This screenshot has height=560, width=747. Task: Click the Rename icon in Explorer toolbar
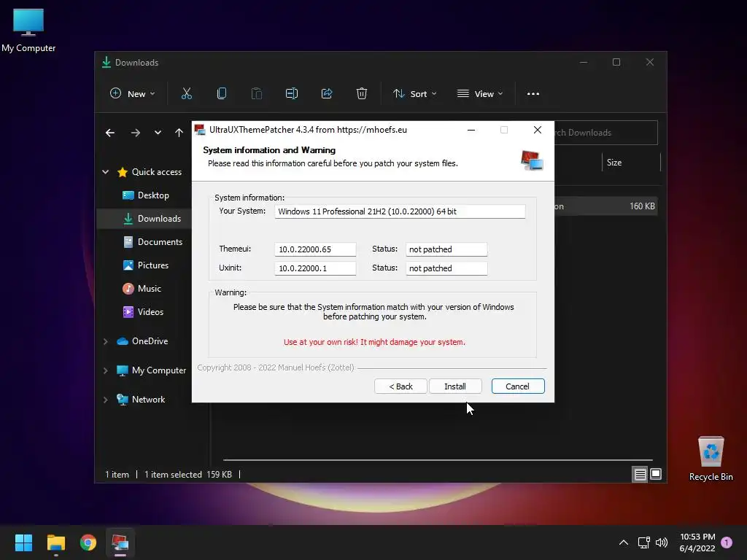point(292,94)
